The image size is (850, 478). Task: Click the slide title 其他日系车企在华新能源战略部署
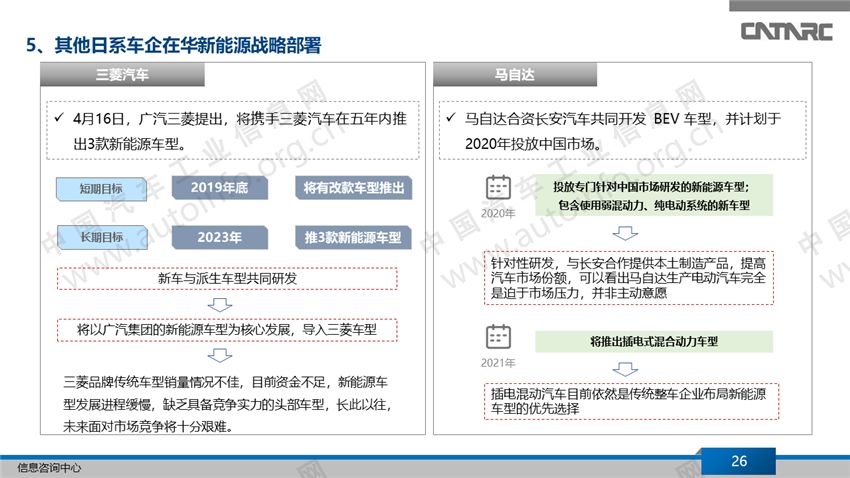click(188, 45)
